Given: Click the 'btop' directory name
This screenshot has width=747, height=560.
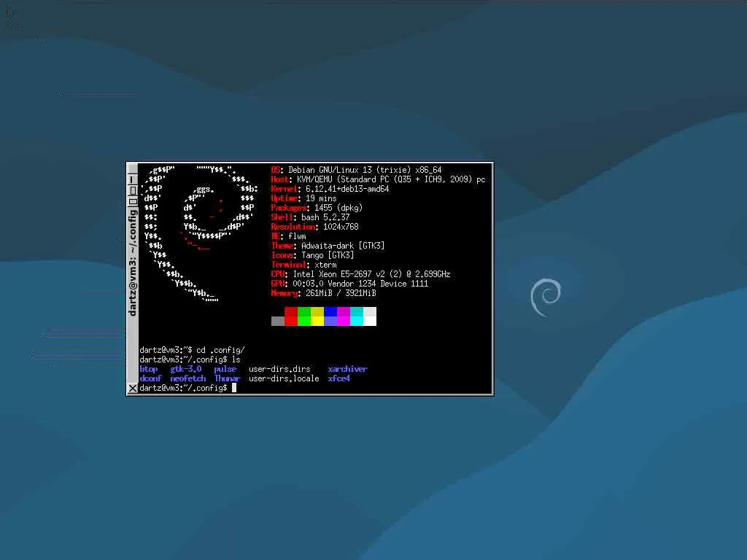Looking at the screenshot, I should click(x=148, y=369).
